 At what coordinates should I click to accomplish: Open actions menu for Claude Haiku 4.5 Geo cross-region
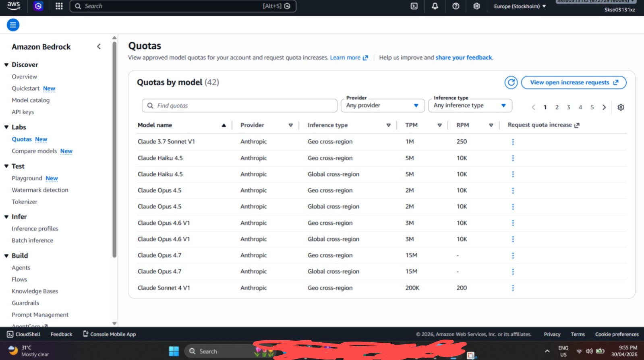[513, 158]
